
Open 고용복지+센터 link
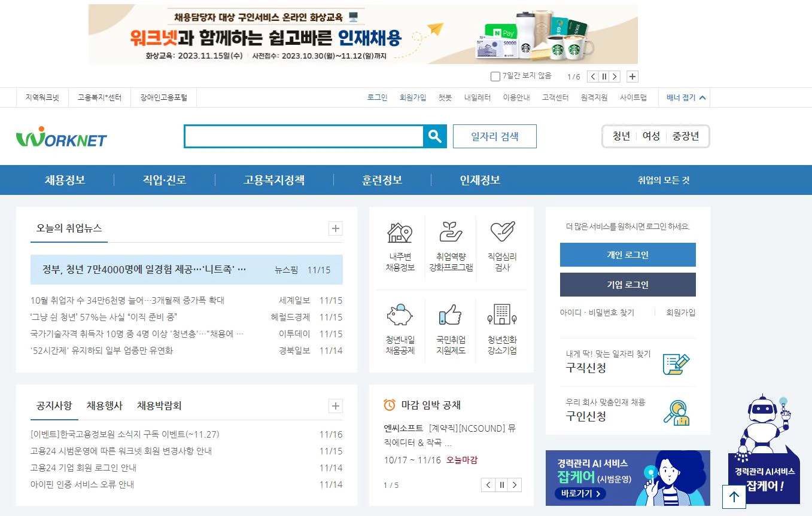(x=99, y=97)
